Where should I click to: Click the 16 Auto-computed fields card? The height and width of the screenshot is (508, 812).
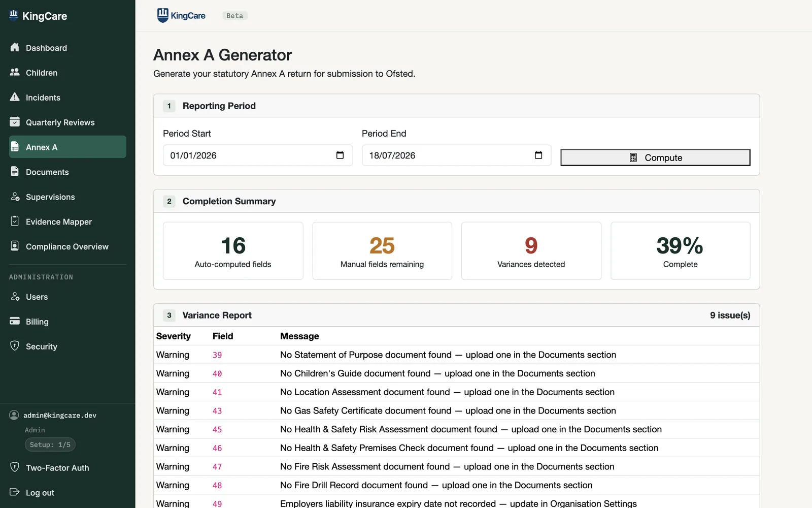click(233, 251)
